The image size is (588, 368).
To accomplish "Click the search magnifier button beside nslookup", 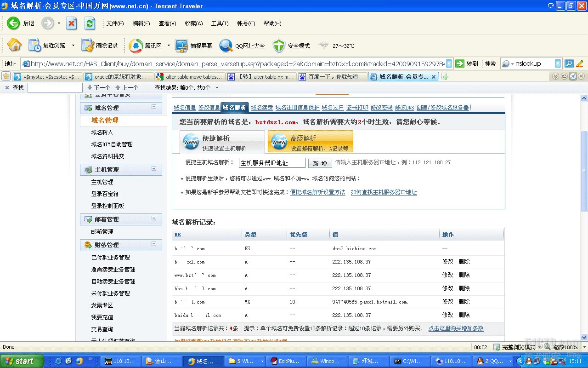I will [x=569, y=63].
